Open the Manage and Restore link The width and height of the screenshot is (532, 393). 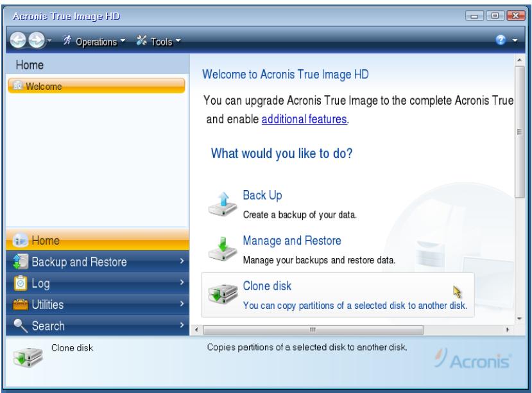click(292, 241)
